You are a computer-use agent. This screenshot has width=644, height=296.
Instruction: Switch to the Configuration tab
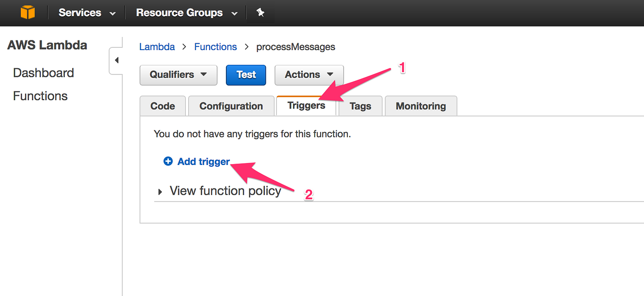coord(231,106)
